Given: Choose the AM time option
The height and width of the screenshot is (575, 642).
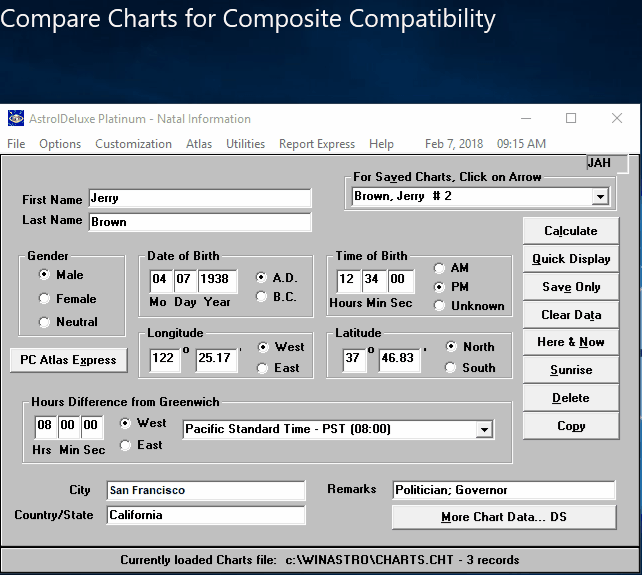Looking at the screenshot, I should [x=440, y=268].
